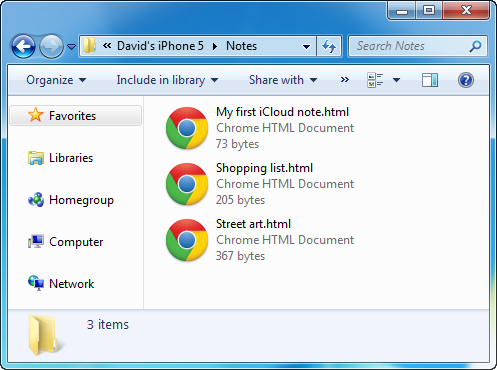Minimize the Notes window
The height and width of the screenshot is (370, 497).
[x=402, y=11]
